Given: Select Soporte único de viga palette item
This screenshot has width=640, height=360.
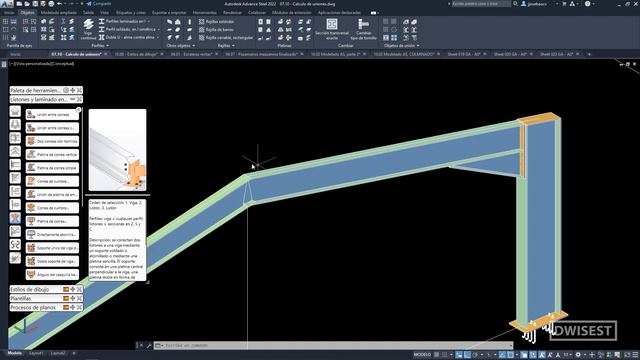Looking at the screenshot, I should [52, 248].
